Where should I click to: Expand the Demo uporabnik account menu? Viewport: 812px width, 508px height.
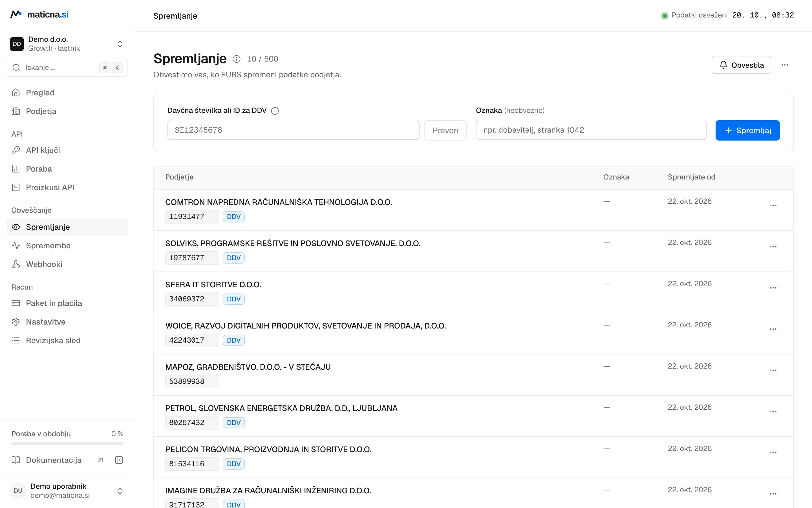[67, 491]
